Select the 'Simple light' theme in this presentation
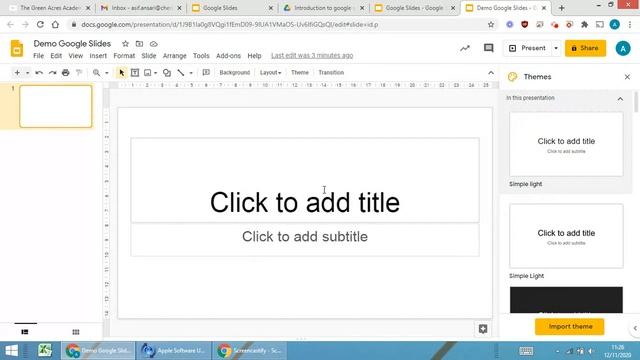This screenshot has height=360, width=640. click(x=566, y=144)
